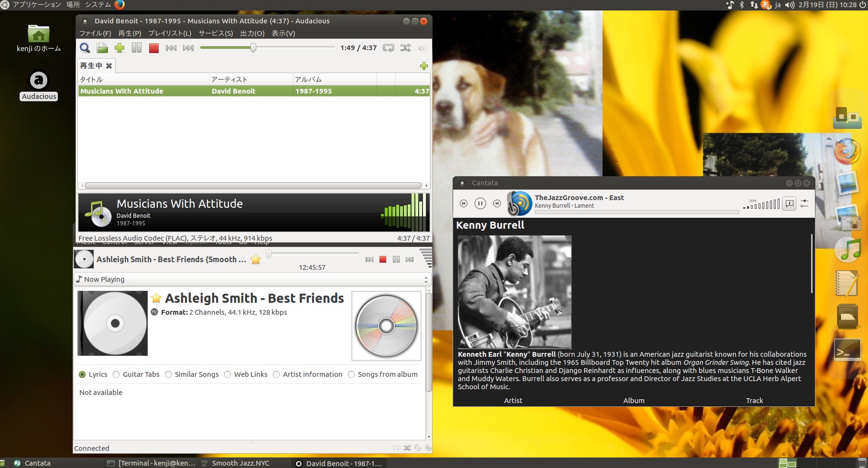Select the Lyrics radio button

tap(82, 374)
